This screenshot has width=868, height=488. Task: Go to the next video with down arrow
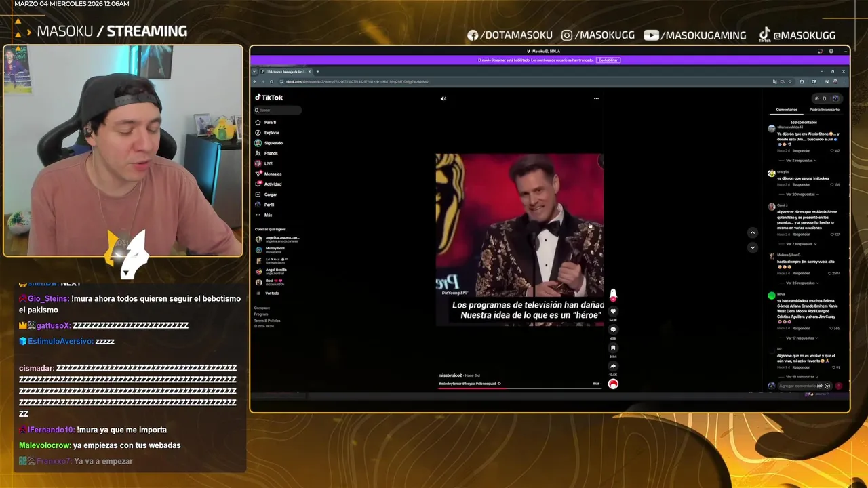(x=752, y=248)
